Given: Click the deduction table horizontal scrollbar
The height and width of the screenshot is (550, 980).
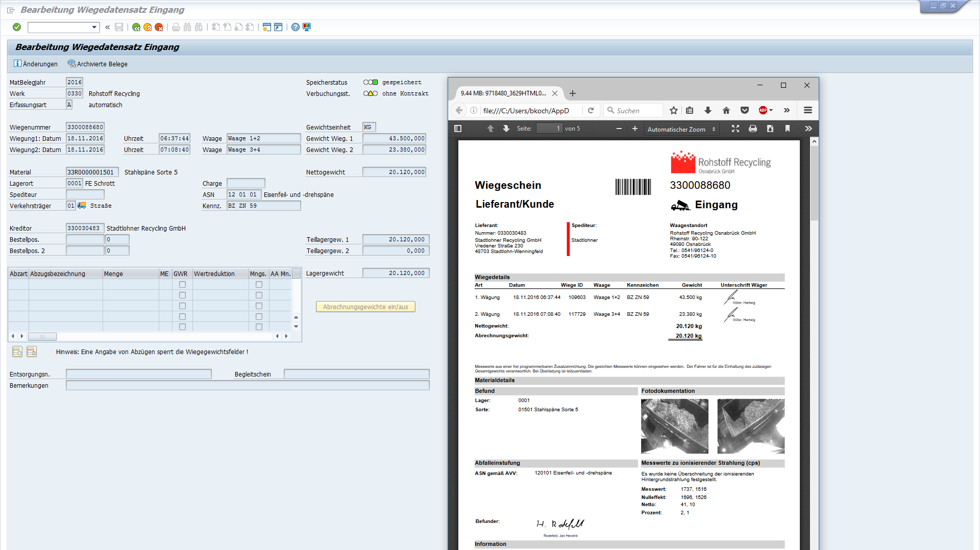Looking at the screenshot, I should point(42,336).
